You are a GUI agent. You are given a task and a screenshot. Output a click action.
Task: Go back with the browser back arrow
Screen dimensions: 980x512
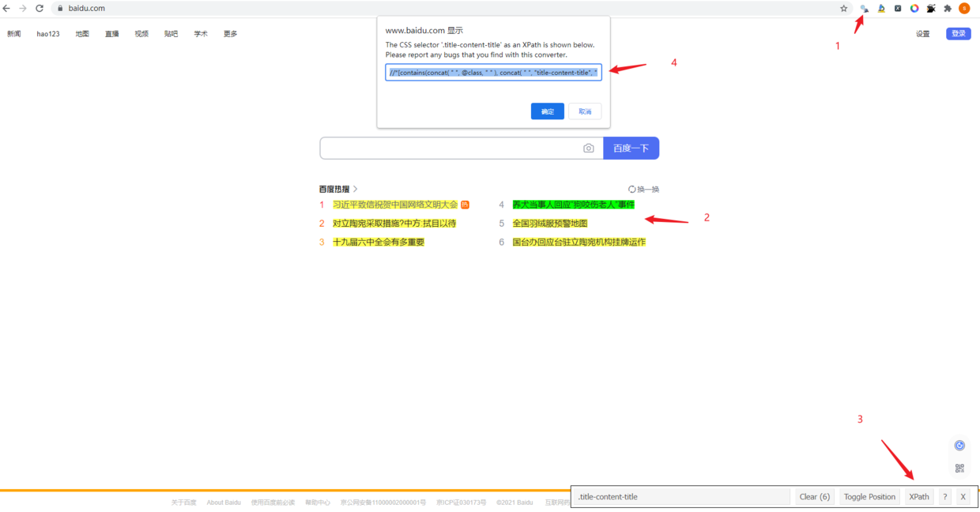tap(7, 9)
